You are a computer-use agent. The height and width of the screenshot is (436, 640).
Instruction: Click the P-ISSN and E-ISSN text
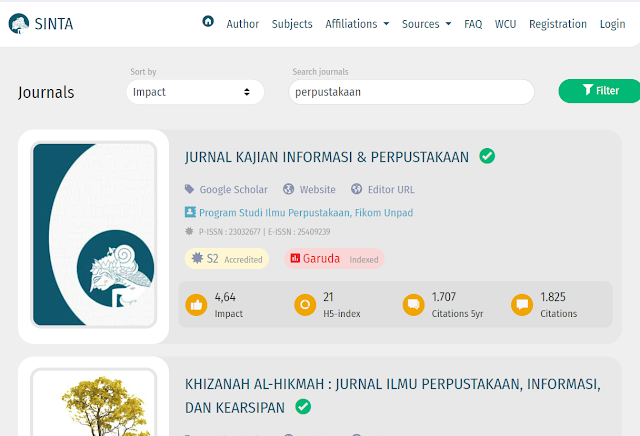(x=264, y=232)
